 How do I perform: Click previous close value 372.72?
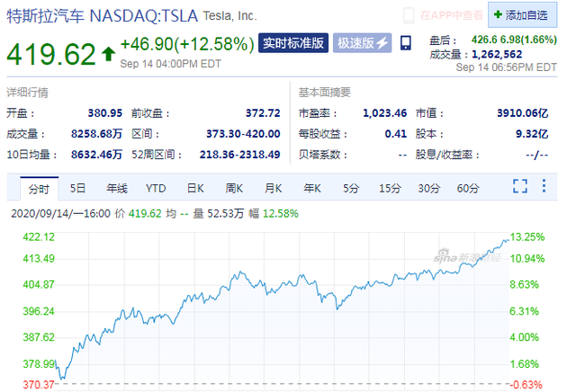[x=263, y=113]
